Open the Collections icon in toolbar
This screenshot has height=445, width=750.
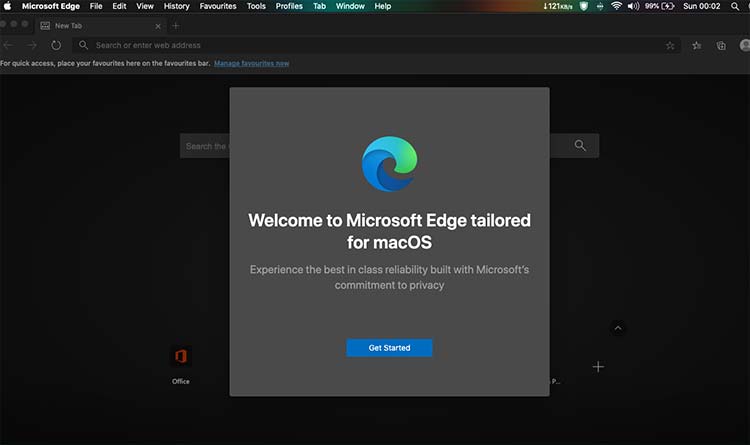[721, 45]
